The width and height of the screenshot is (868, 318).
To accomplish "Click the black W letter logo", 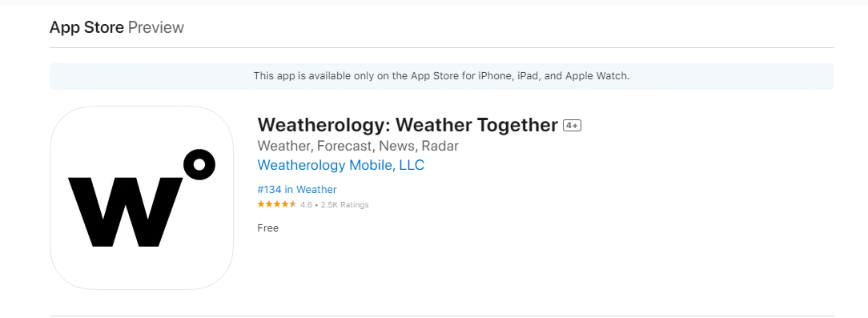I will point(125,212).
